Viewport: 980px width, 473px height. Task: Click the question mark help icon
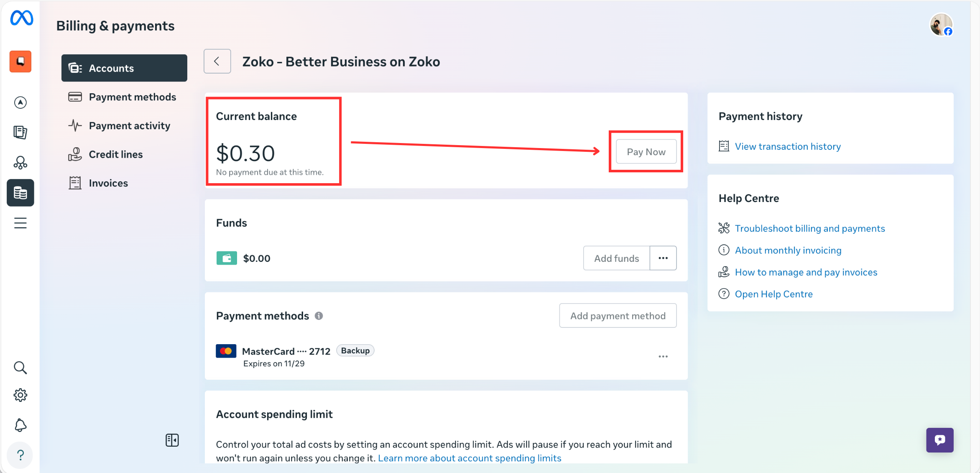[20, 455]
